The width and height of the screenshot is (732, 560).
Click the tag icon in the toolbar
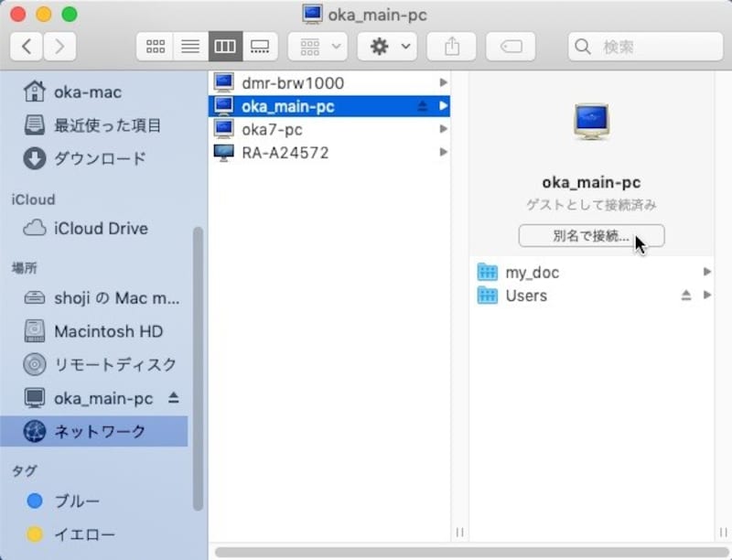(511, 46)
